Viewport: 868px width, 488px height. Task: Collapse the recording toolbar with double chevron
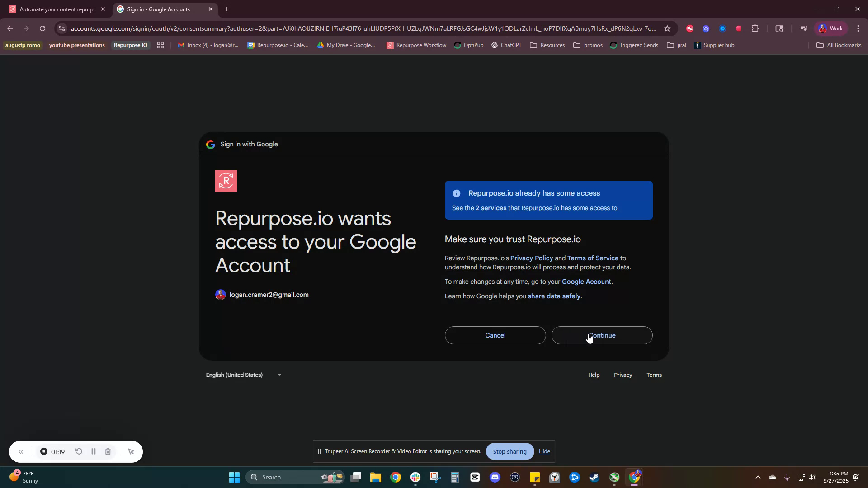click(21, 451)
